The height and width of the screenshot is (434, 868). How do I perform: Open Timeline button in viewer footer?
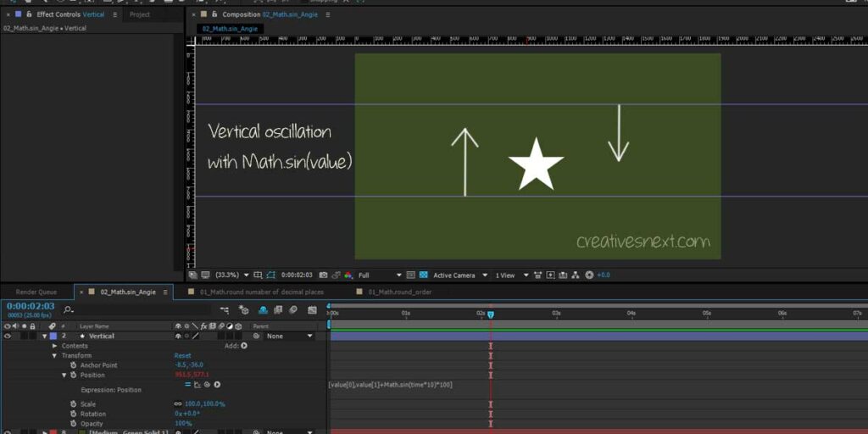coord(563,275)
